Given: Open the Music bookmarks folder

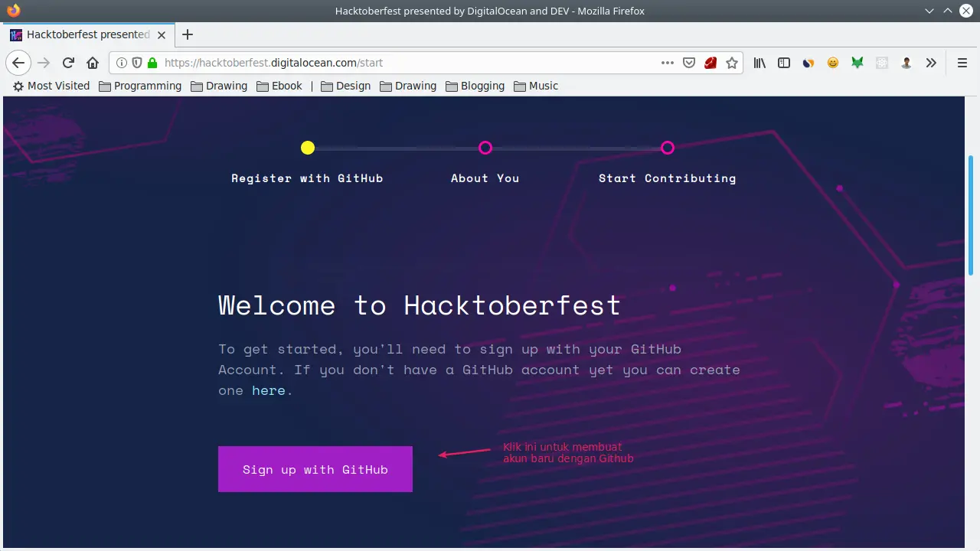Looking at the screenshot, I should tap(536, 86).
